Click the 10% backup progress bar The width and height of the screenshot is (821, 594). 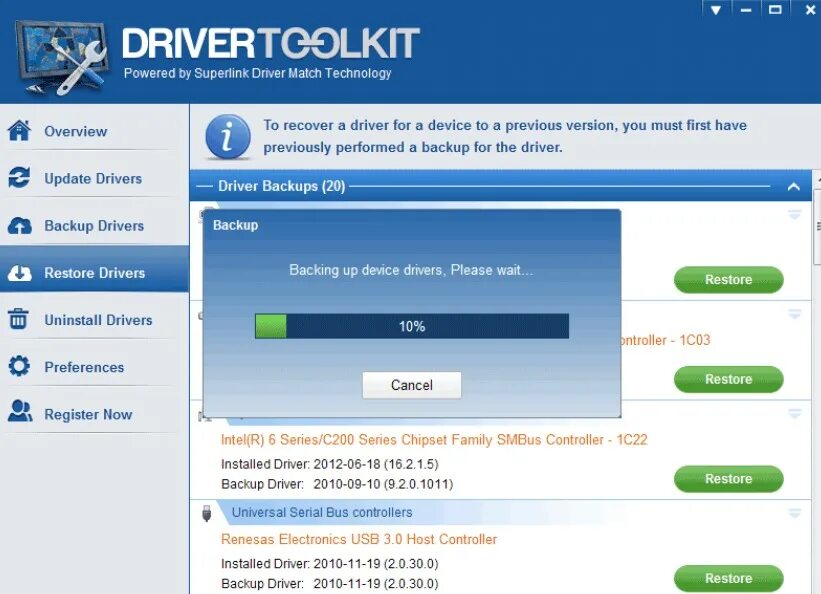pos(412,326)
